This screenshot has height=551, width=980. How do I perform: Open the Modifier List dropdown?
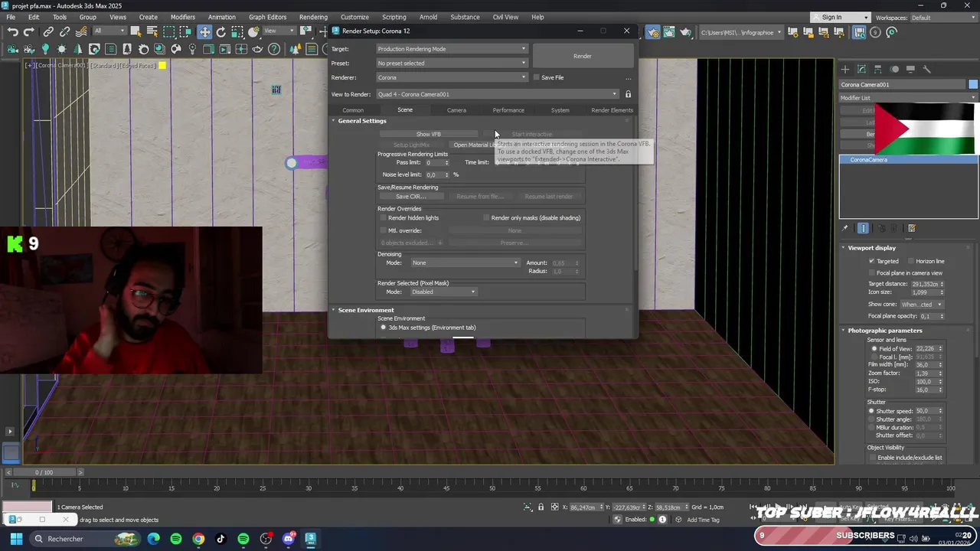[908, 98]
